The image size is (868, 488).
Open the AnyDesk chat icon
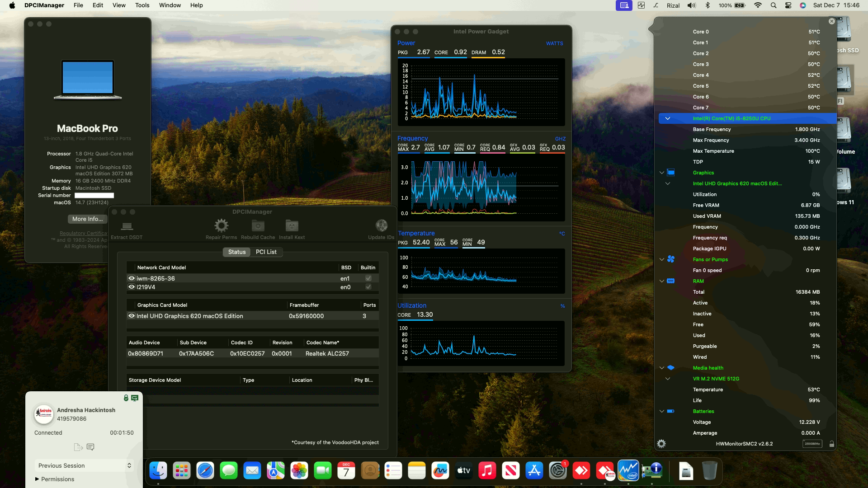90,447
